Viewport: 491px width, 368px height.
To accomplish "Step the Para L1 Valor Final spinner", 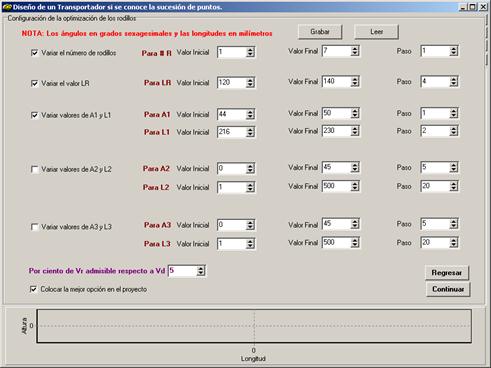I will pos(355,131).
